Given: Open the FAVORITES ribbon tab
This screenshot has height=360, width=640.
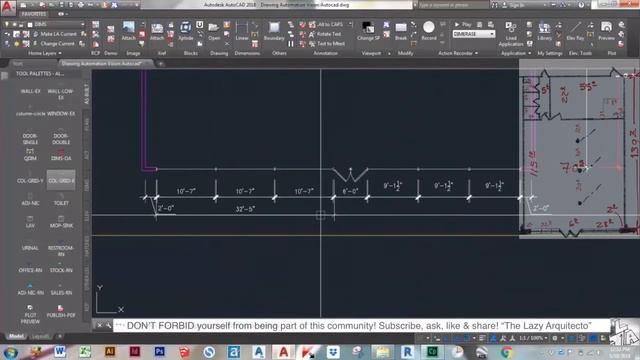Looking at the screenshot, I should click(34, 14).
